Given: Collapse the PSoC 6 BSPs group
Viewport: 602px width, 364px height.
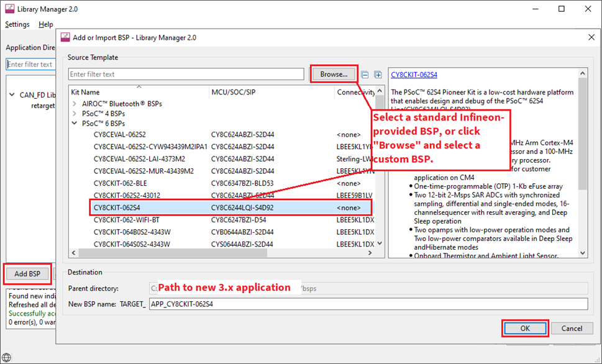Looking at the screenshot, I should 75,123.
